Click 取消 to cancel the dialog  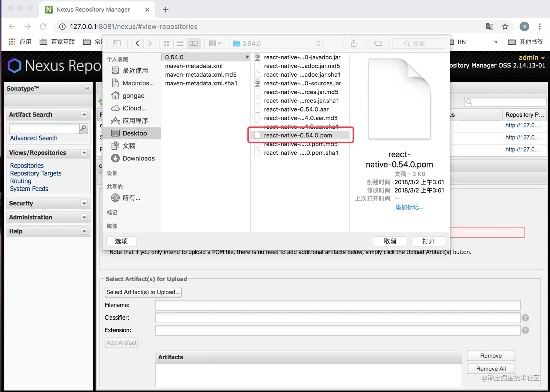(390, 241)
